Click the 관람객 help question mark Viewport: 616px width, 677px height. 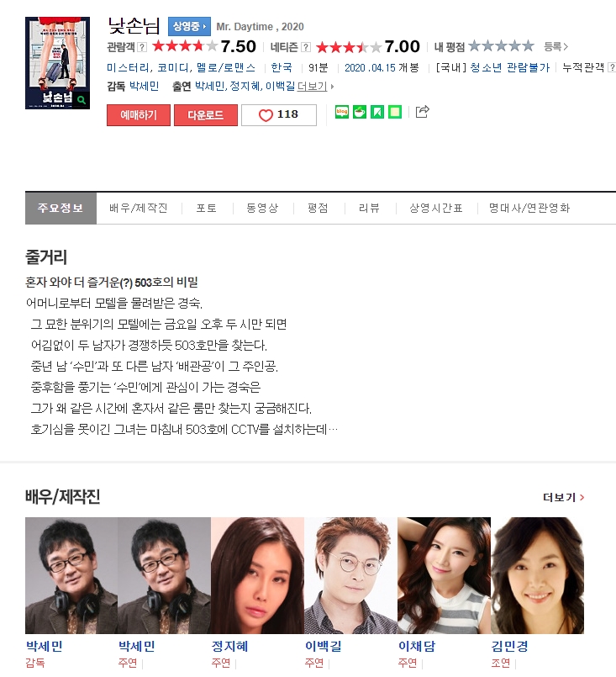[x=142, y=47]
